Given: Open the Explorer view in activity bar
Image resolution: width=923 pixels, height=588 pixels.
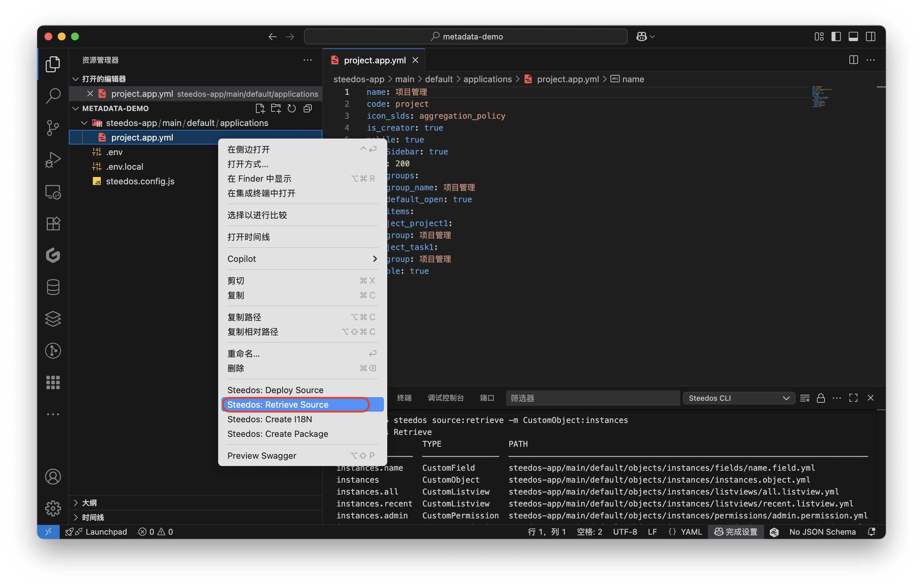Looking at the screenshot, I should point(53,64).
